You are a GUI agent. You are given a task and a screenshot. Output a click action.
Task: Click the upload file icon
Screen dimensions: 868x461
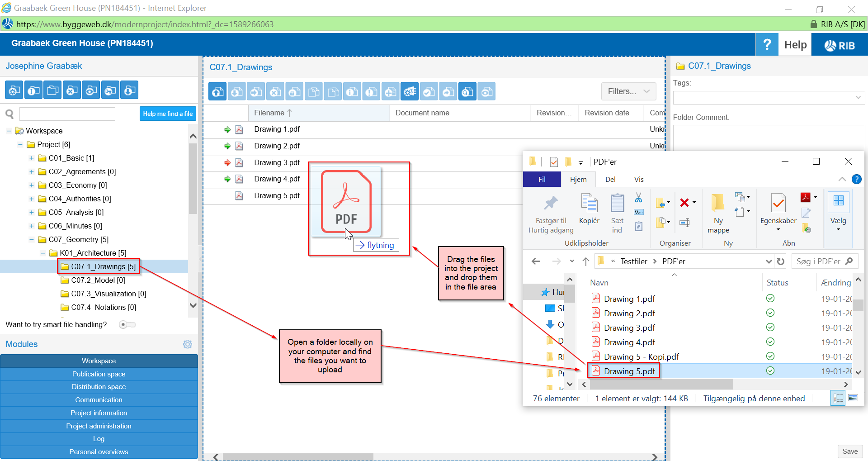tap(217, 91)
